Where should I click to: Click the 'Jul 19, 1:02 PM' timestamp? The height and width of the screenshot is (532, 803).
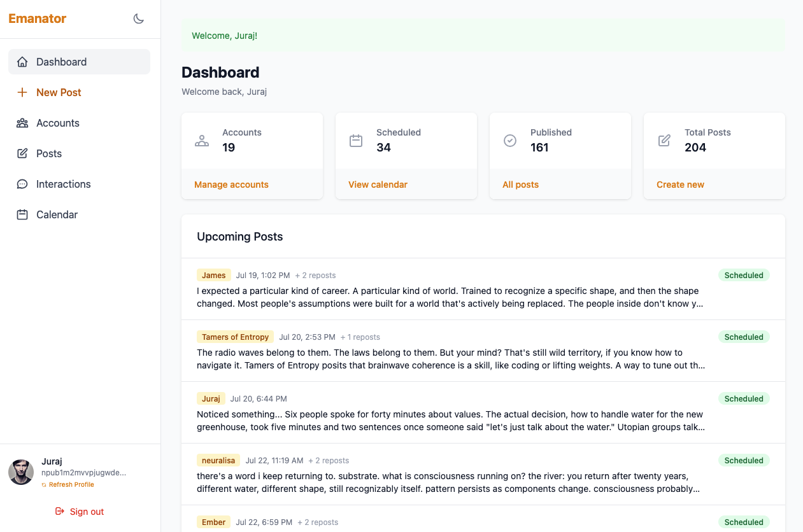tap(263, 276)
